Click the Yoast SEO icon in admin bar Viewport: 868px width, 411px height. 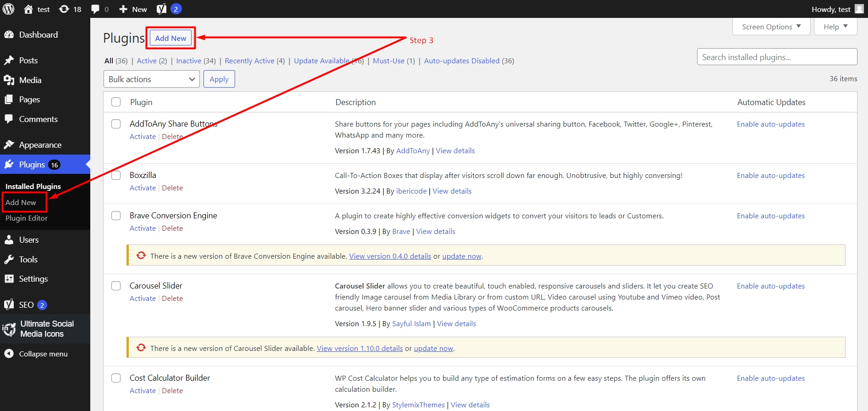pyautogui.click(x=161, y=9)
